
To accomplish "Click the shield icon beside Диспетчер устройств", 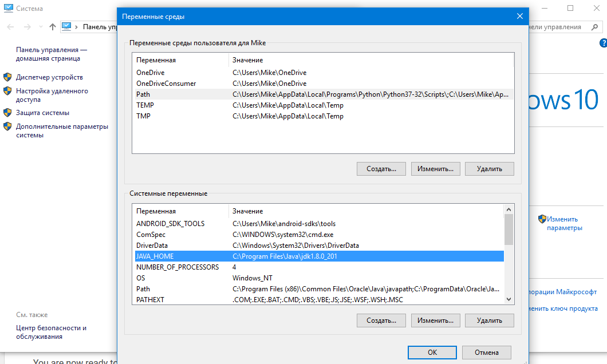I will click(x=7, y=77).
